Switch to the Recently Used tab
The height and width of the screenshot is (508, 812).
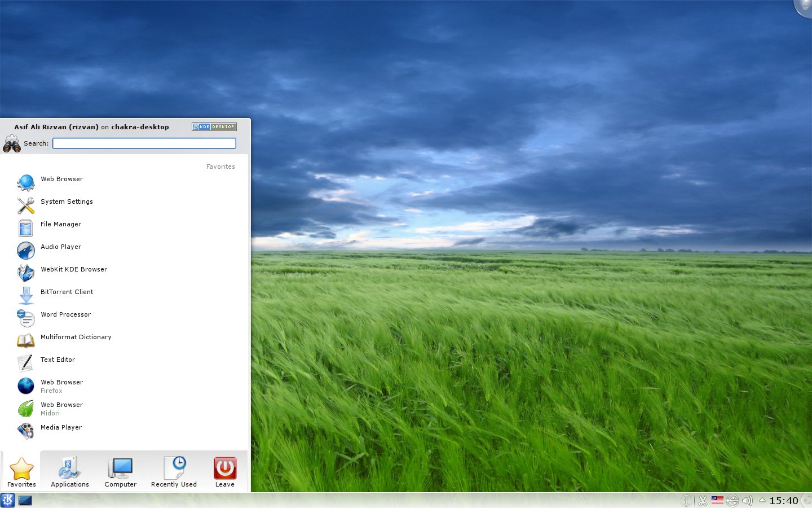pyautogui.click(x=174, y=472)
